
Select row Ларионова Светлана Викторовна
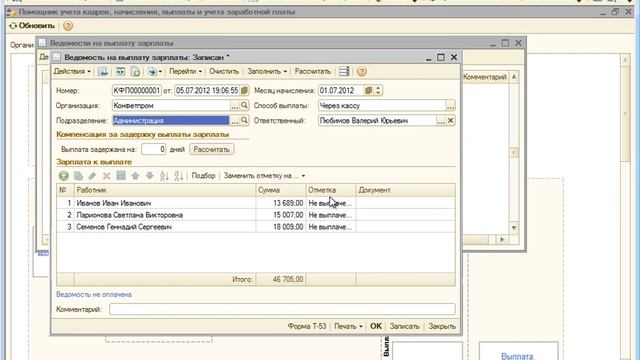coord(256,215)
